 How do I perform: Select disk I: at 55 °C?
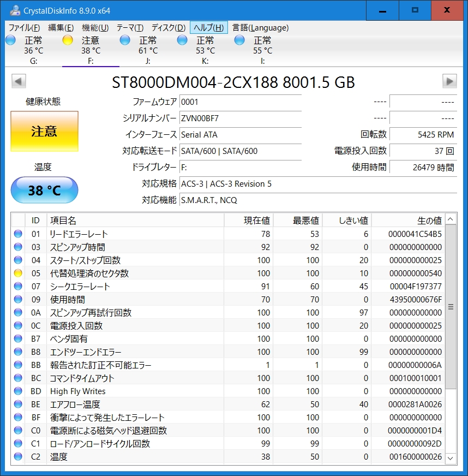(x=263, y=50)
